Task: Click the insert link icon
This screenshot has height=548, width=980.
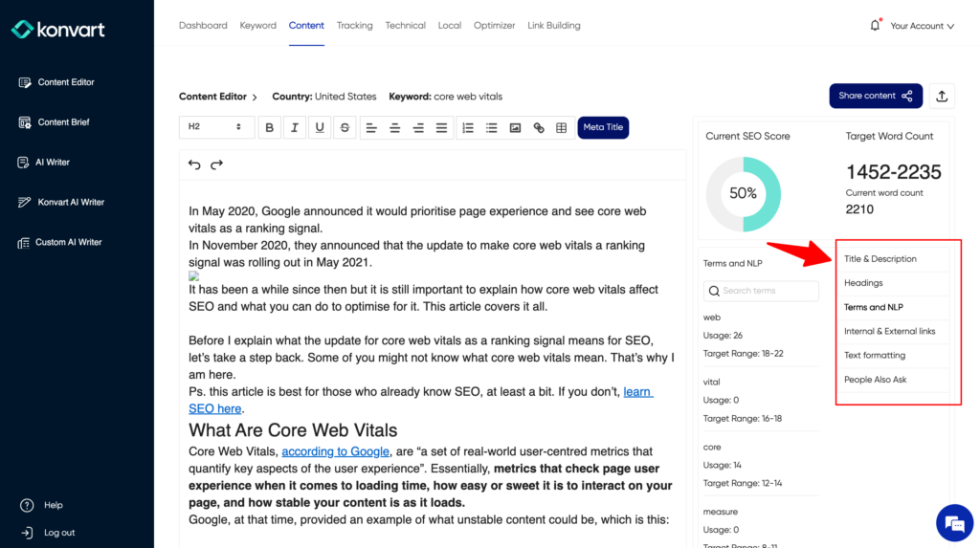Action: (x=539, y=127)
